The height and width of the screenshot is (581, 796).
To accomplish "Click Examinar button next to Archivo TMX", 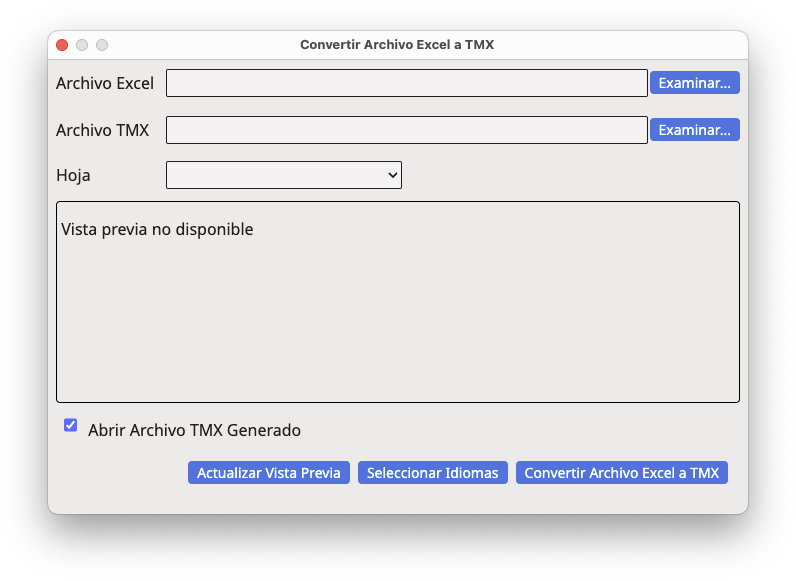I will tap(694, 130).
